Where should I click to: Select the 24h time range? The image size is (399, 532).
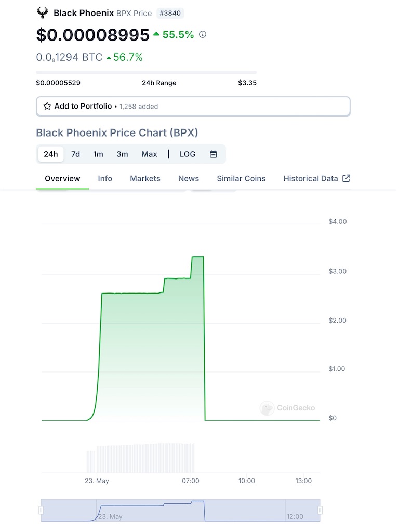(51, 154)
